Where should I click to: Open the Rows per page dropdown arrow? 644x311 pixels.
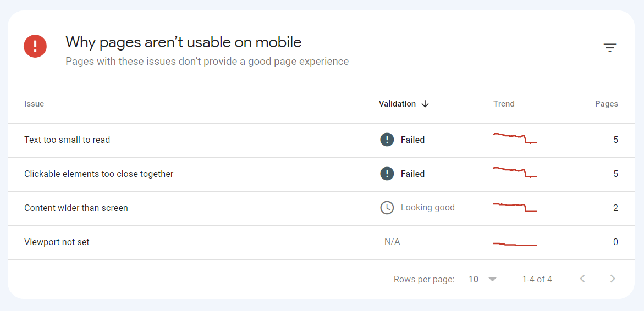(493, 280)
